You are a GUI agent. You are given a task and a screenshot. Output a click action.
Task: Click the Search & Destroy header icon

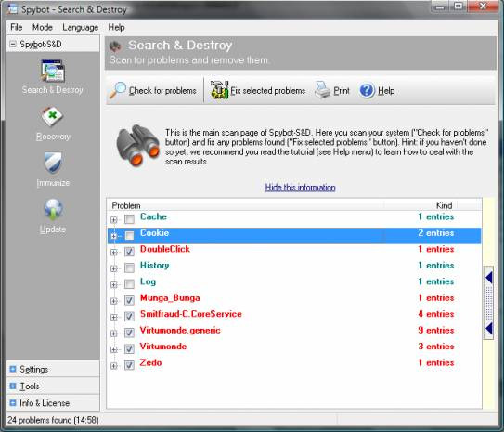click(x=115, y=46)
